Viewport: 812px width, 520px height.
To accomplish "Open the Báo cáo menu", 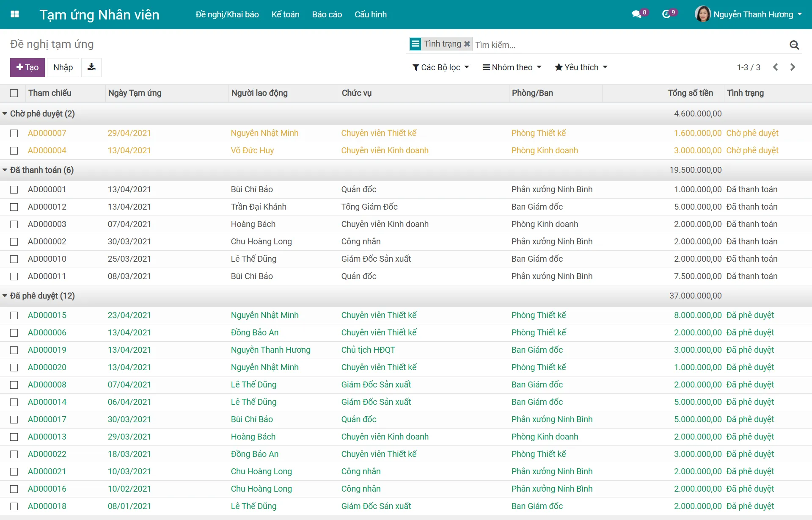I will pos(327,14).
